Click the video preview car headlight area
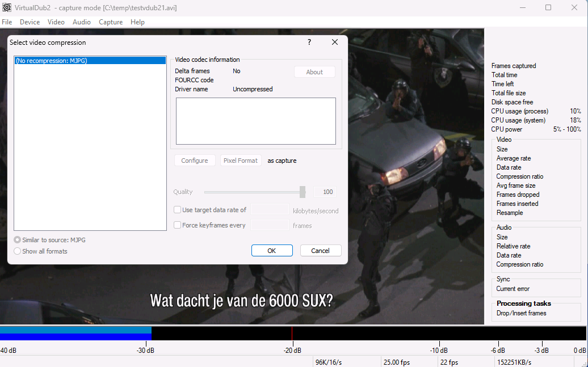 coord(396,175)
